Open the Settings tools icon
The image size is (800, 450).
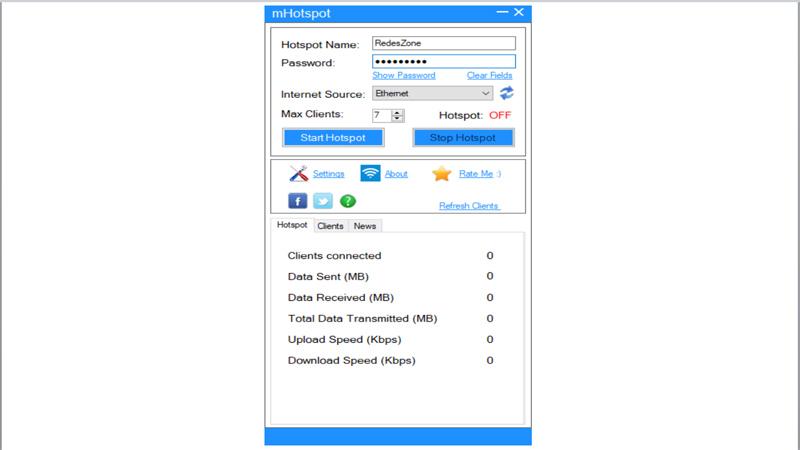pyautogui.click(x=298, y=173)
